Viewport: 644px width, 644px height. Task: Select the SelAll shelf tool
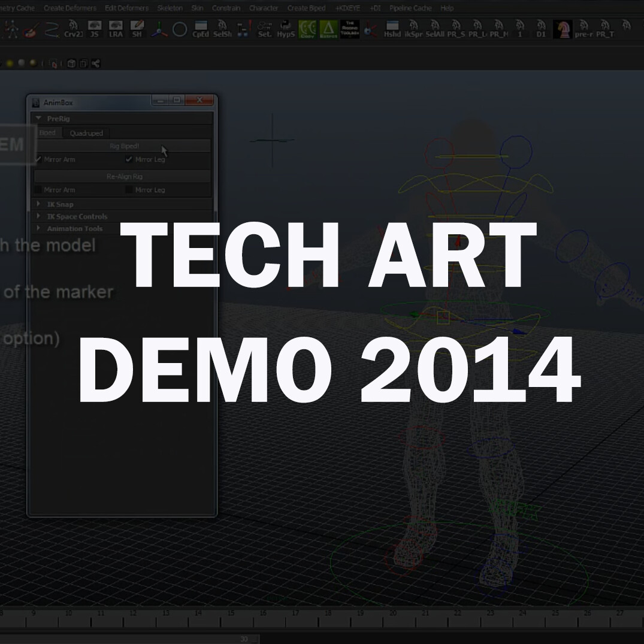click(434, 28)
